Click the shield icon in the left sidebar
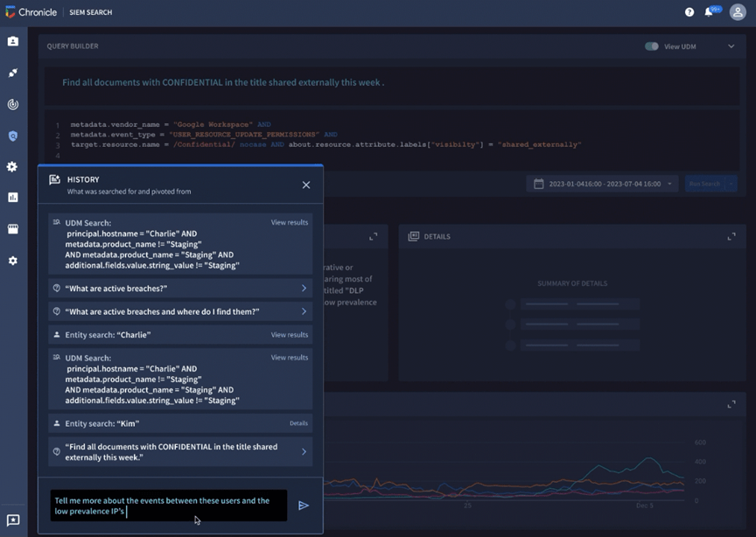 coord(12,136)
